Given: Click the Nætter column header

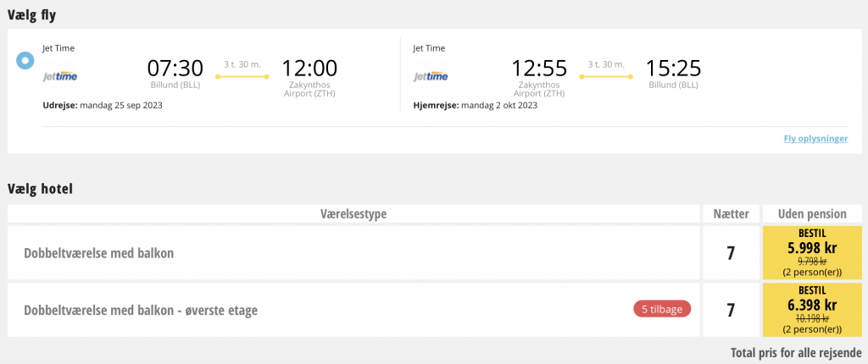Looking at the screenshot, I should pyautogui.click(x=732, y=213).
